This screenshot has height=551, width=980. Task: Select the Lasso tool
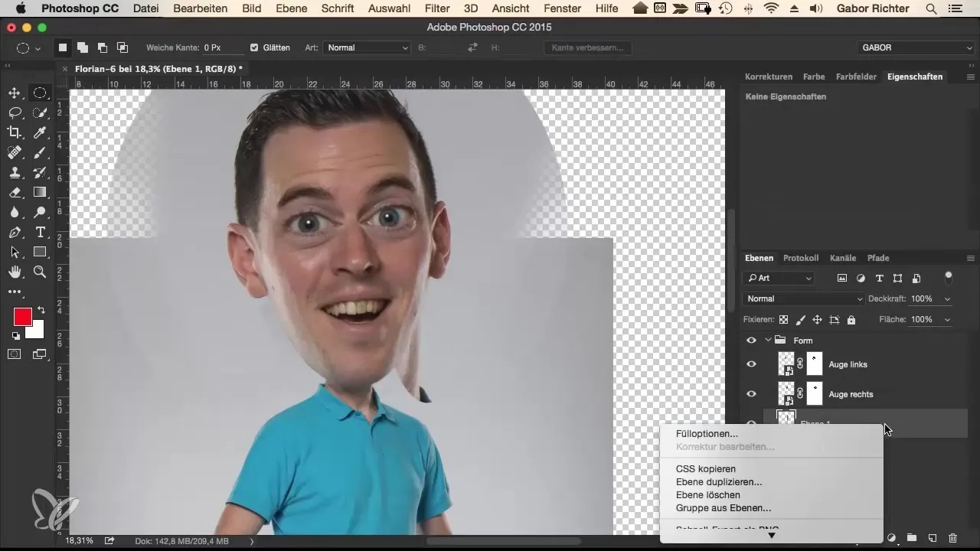15,113
